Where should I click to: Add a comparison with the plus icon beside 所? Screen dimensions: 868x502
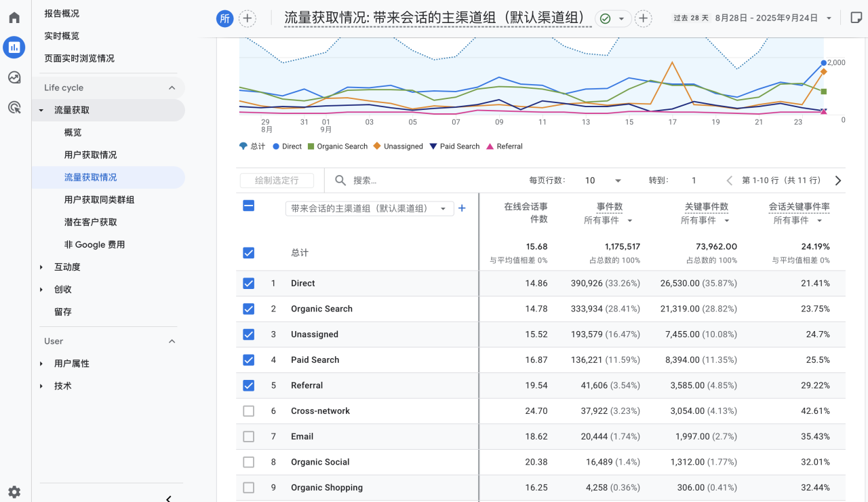[247, 18]
